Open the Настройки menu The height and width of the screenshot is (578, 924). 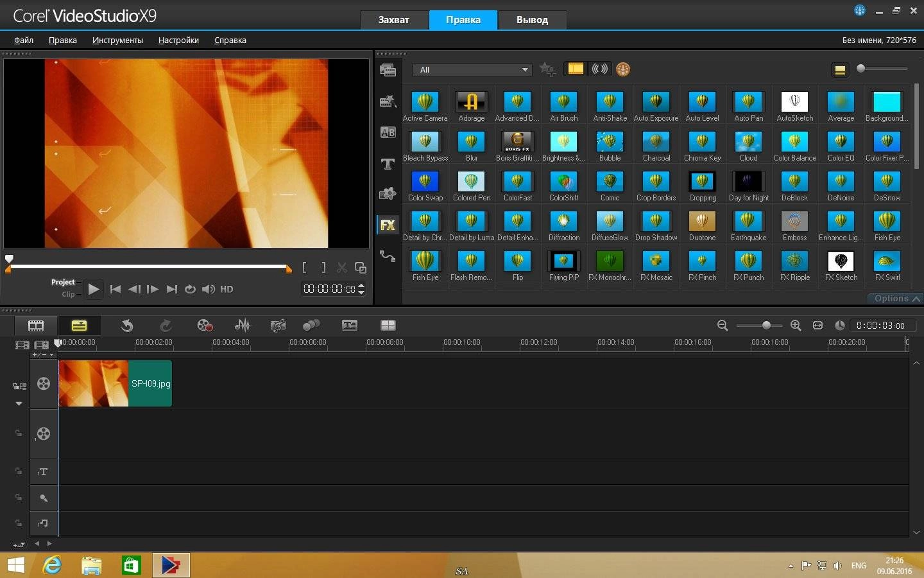coord(178,40)
